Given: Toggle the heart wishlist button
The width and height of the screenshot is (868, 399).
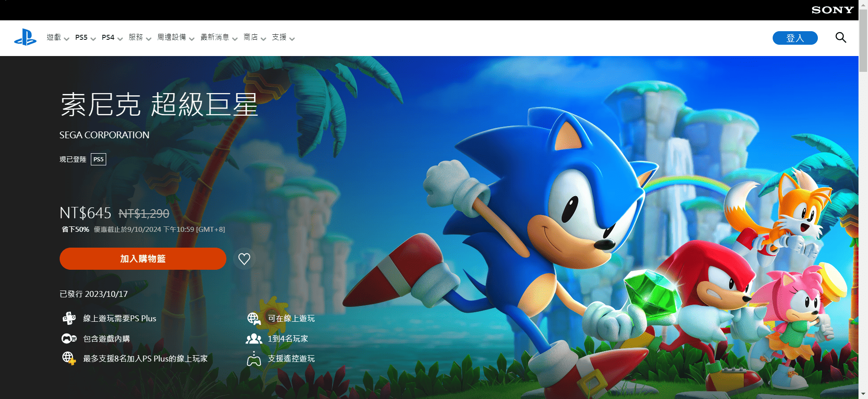Looking at the screenshot, I should pyautogui.click(x=244, y=259).
